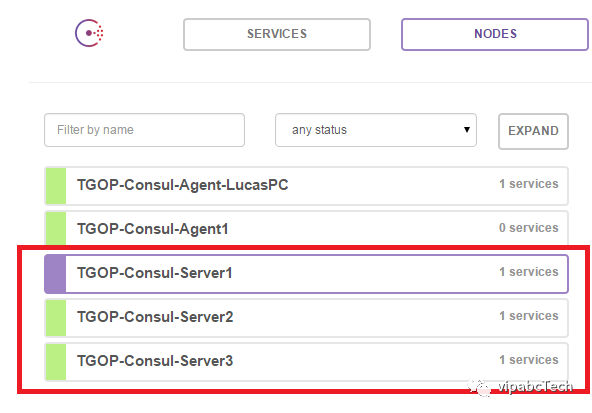Click purple status swatch of Server1
This screenshot has width=592, height=413.
coord(56,274)
